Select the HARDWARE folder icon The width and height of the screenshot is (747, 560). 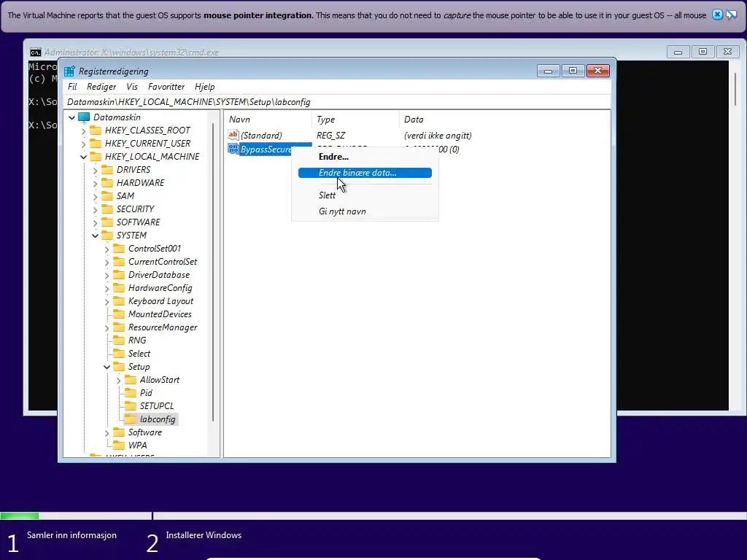tap(108, 183)
